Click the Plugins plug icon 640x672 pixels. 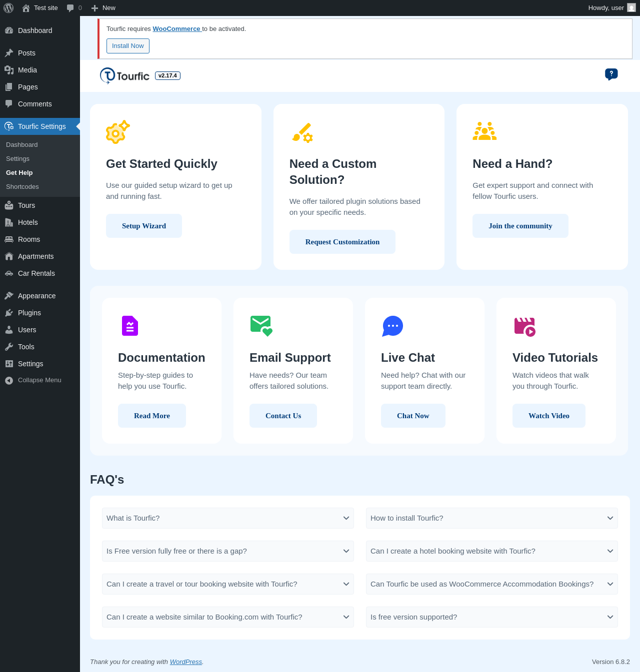pyautogui.click(x=9, y=313)
